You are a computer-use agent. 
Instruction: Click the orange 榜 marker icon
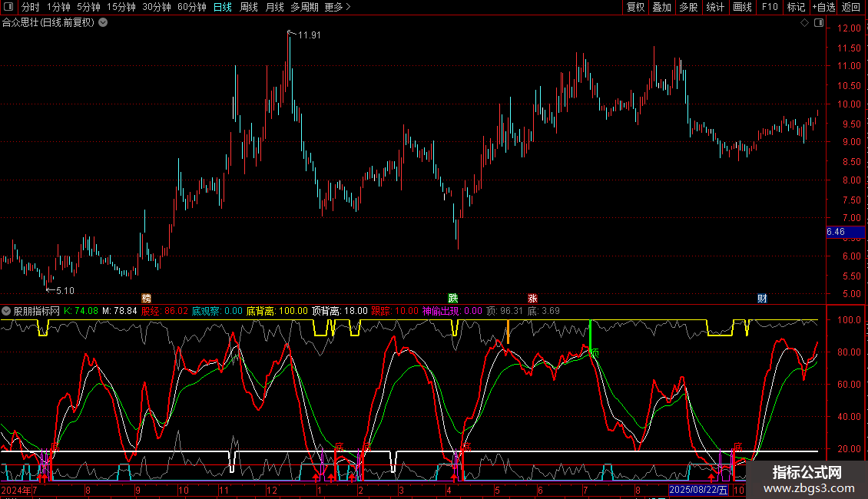146,298
